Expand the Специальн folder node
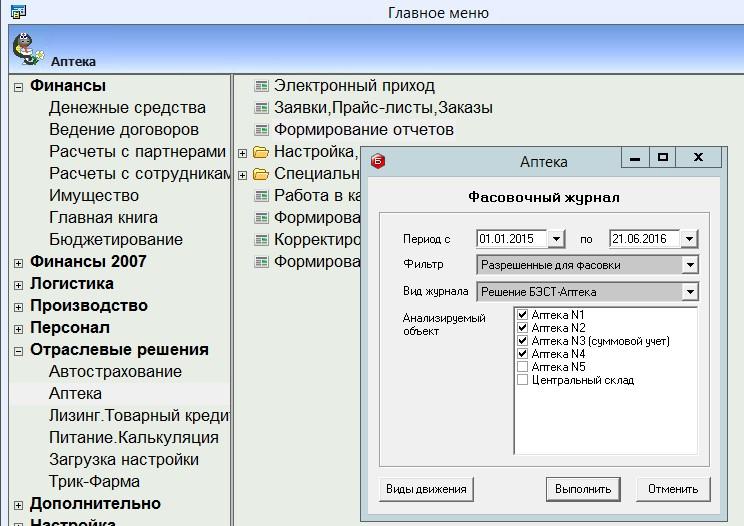Screen dimensions: 744x526 coord(242,175)
